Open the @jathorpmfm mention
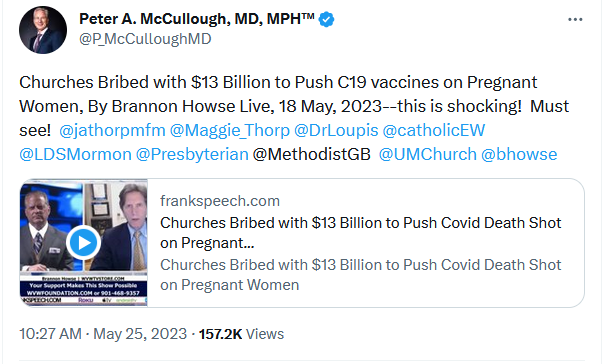Image resolution: width=609 pixels, height=364 pixels. (112, 131)
